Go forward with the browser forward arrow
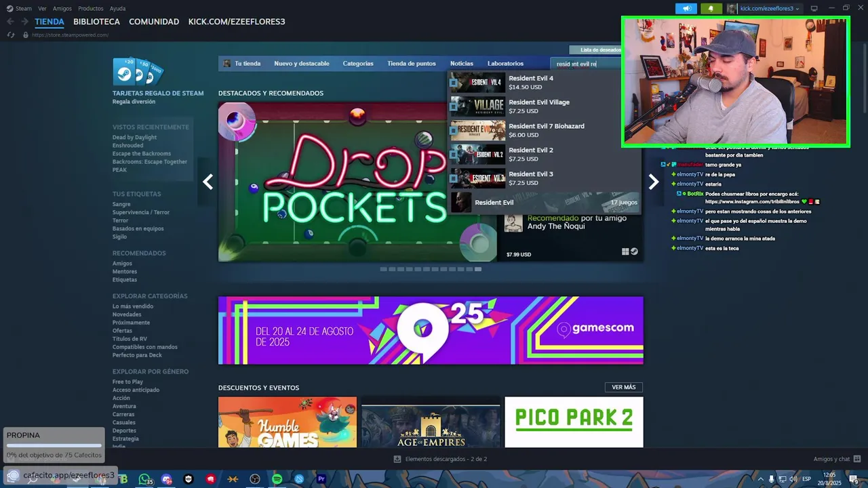 24,22
